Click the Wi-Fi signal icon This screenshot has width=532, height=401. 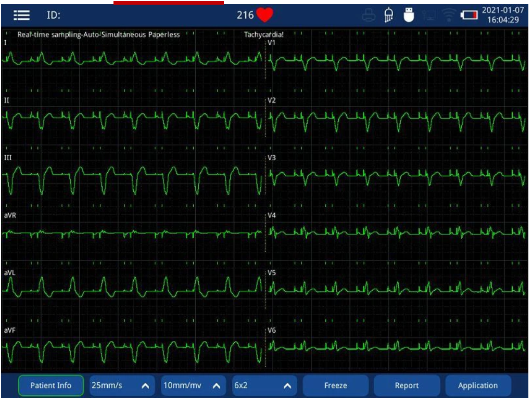pyautogui.click(x=448, y=16)
